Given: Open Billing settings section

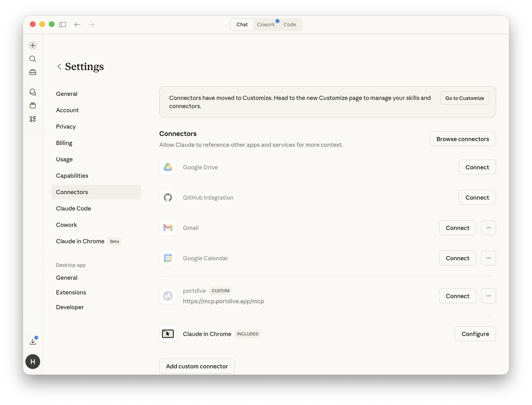Looking at the screenshot, I should 96,143.
